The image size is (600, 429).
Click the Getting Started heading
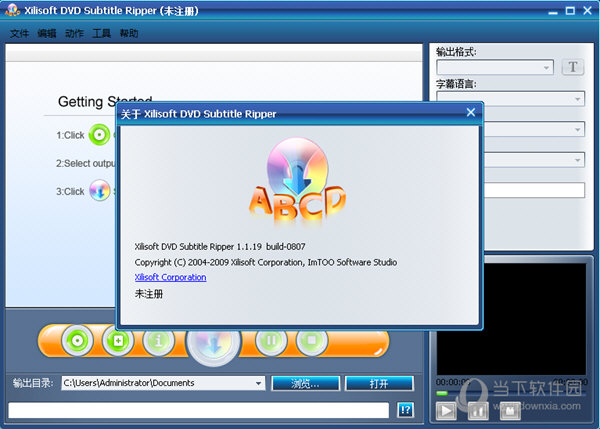(x=105, y=101)
